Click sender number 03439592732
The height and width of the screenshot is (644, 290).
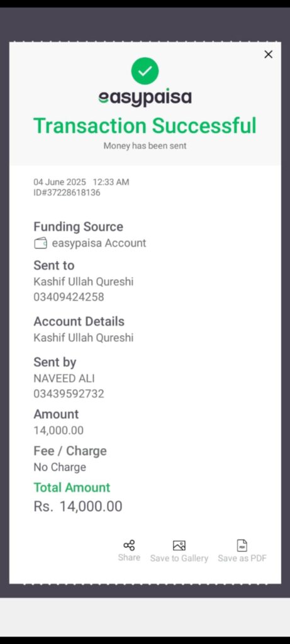[69, 394]
